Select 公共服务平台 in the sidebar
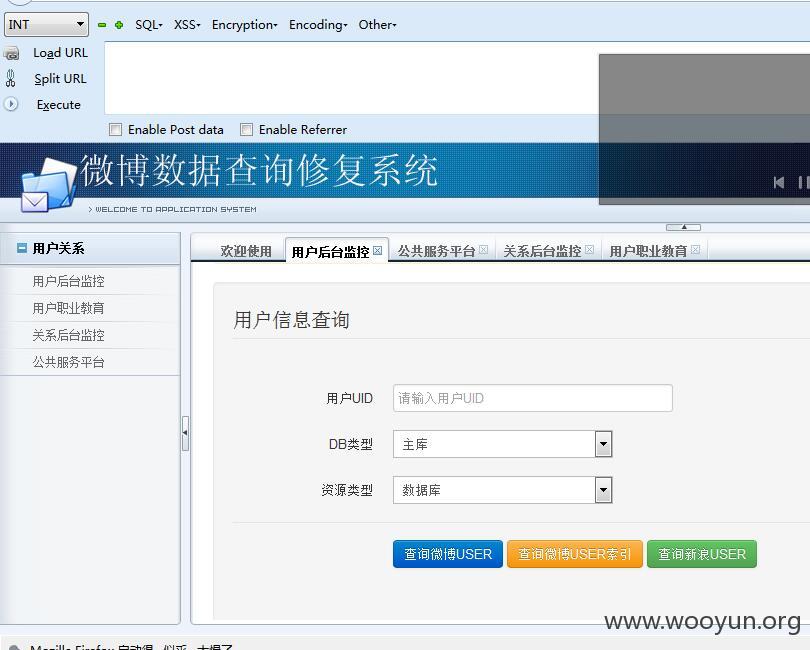The image size is (810, 650). (68, 362)
